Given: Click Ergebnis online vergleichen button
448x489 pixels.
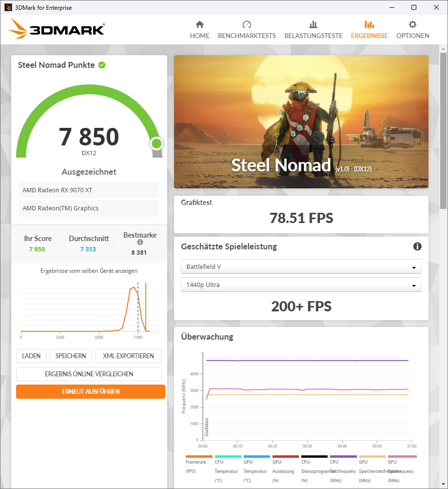Looking at the screenshot, I should 89,374.
